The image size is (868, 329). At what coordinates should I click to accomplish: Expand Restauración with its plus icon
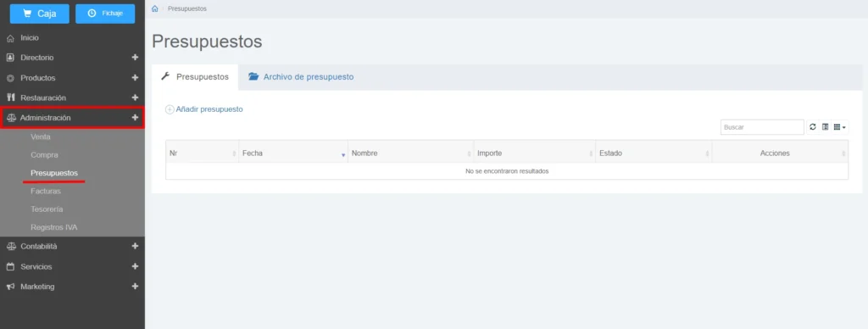[135, 98]
